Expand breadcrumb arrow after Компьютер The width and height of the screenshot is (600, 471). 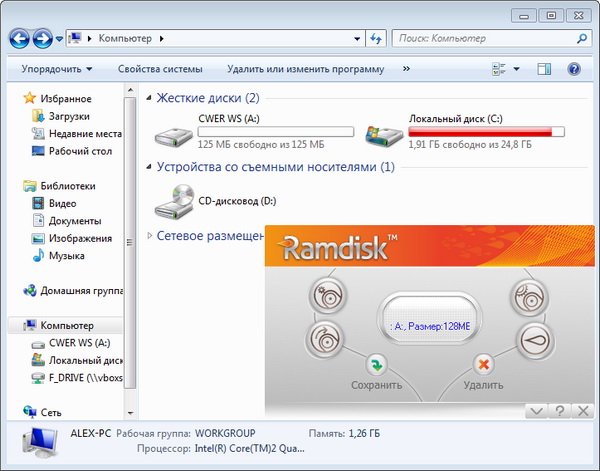161,39
